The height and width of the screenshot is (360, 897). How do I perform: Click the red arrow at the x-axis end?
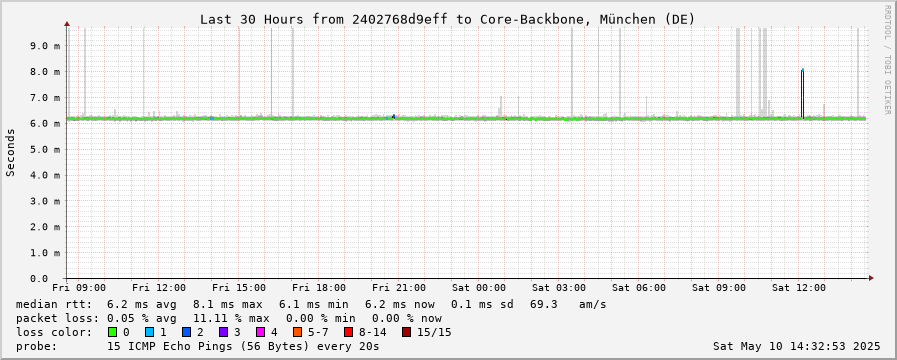click(x=871, y=278)
